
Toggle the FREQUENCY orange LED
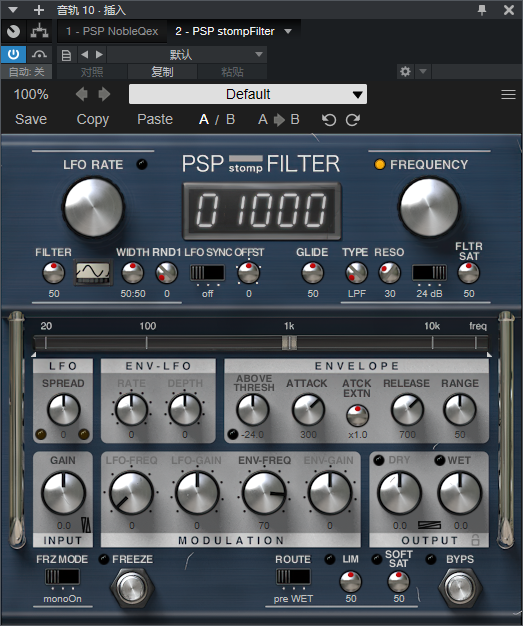pyautogui.click(x=379, y=164)
